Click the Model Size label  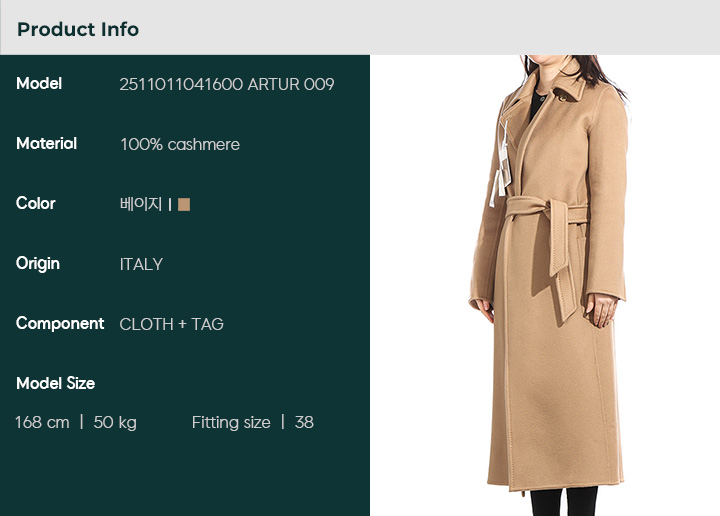[x=56, y=383]
